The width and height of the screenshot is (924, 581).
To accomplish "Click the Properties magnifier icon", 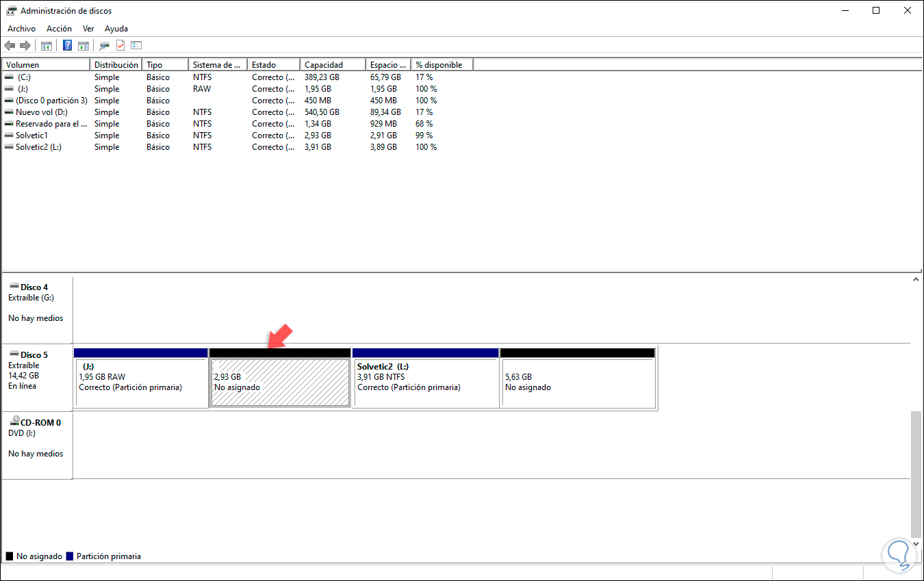I will tap(103, 45).
